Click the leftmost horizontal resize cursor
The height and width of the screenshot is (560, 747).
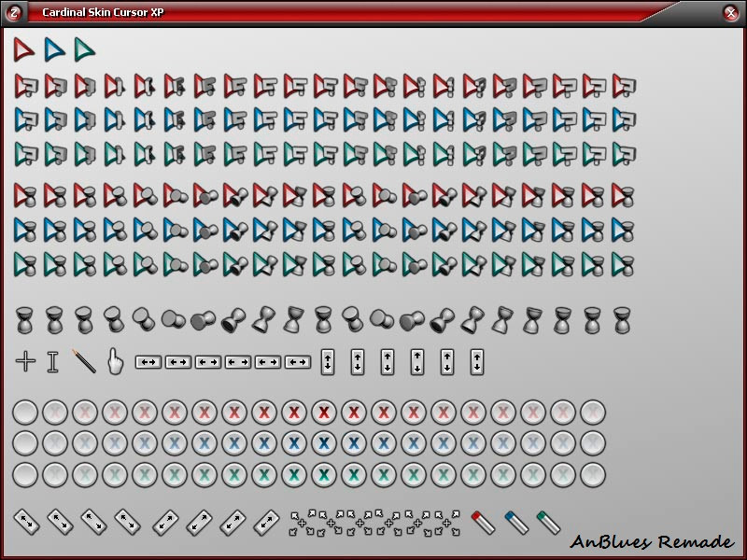tap(148, 362)
